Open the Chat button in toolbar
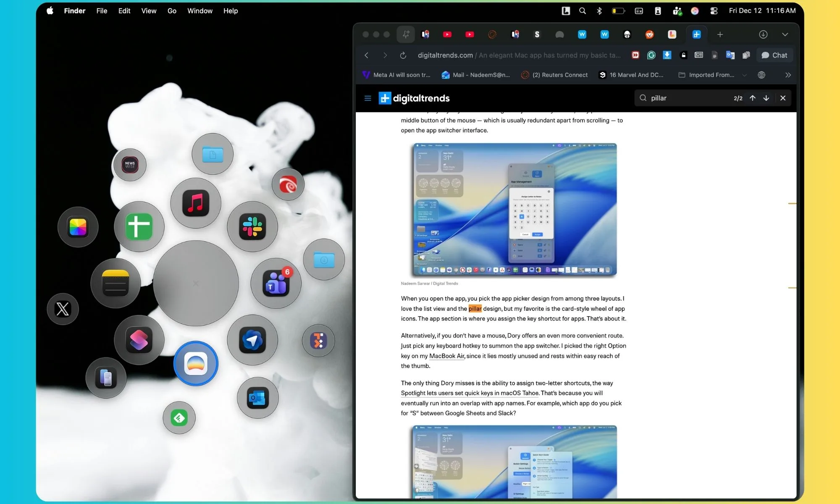Viewport: 840px width, 504px height. [774, 55]
